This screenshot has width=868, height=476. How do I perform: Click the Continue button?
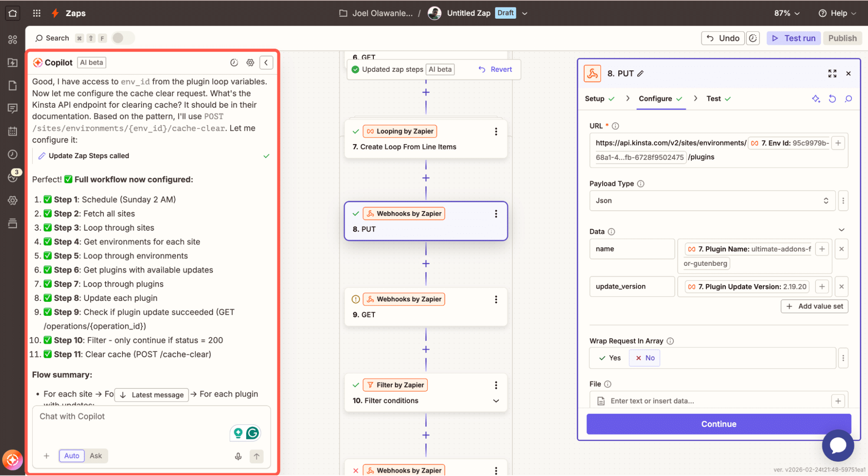[x=718, y=424]
